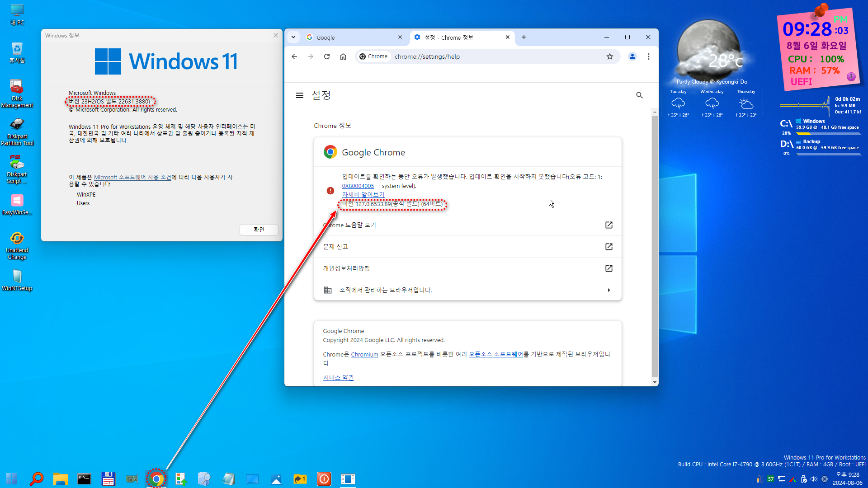Click Chrome's forward navigation arrow
Screen dimensions: 868x488
click(311, 56)
